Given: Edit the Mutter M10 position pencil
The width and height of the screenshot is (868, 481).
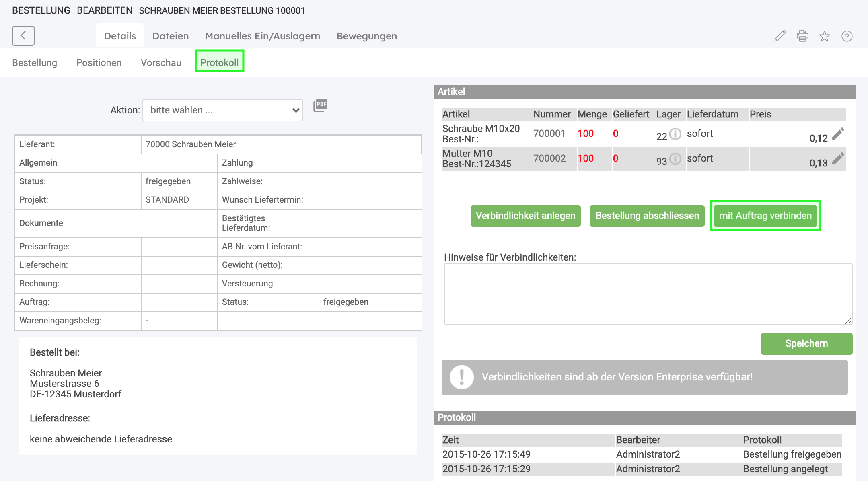Looking at the screenshot, I should [838, 159].
